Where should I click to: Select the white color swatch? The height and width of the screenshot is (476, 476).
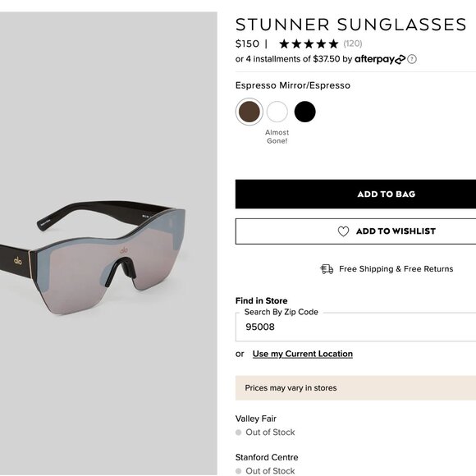tap(277, 112)
